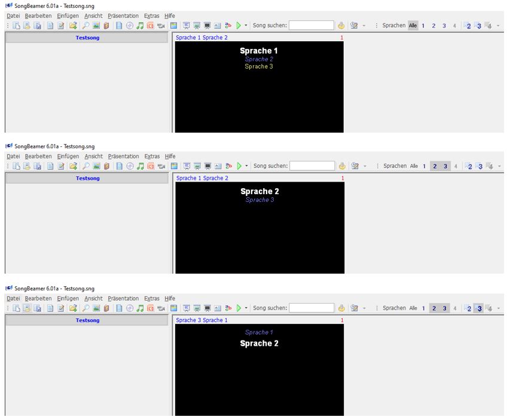Toggle language 3 in middle window Sprachen bar
The width and height of the screenshot is (510, 420).
coord(445,166)
